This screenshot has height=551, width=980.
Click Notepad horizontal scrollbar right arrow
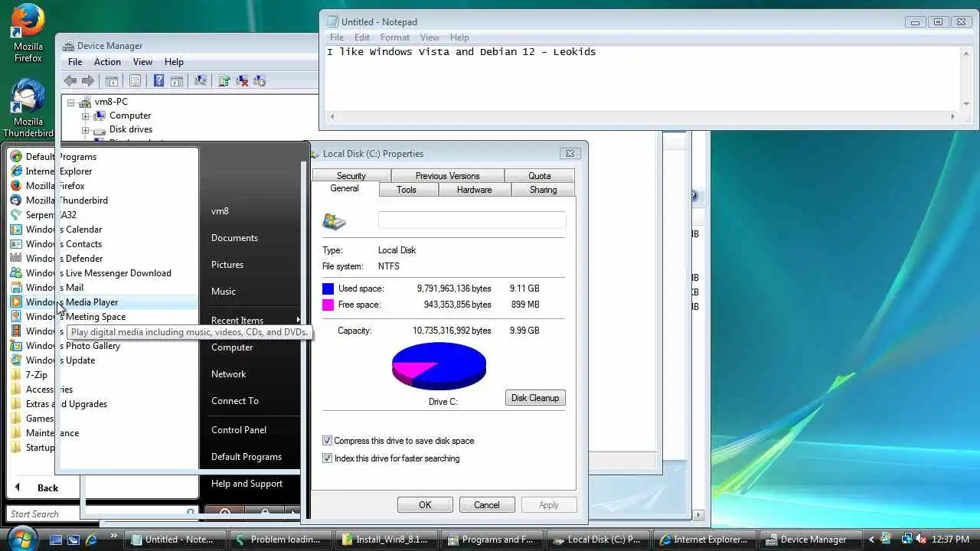[x=952, y=116]
